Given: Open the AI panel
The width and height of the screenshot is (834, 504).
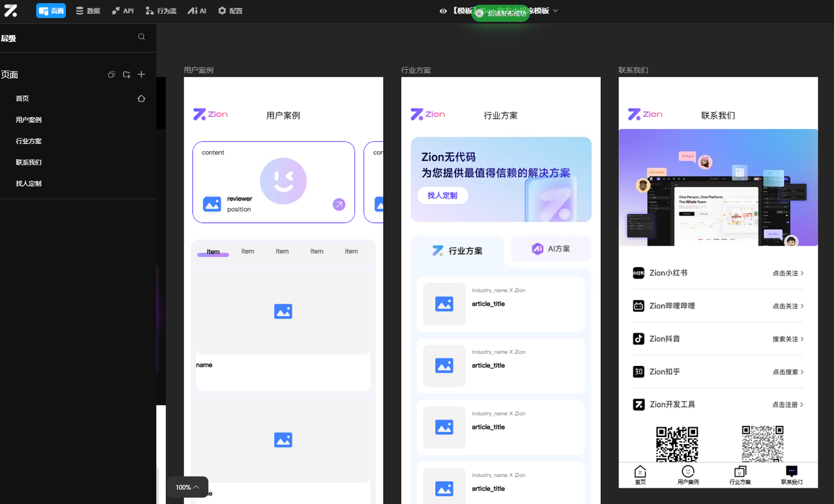Looking at the screenshot, I should [197, 10].
